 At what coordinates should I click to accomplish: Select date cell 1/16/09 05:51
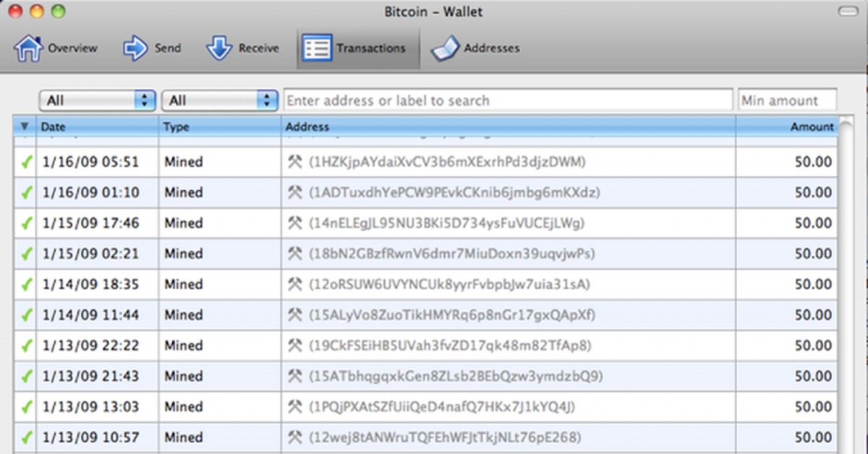(x=90, y=162)
